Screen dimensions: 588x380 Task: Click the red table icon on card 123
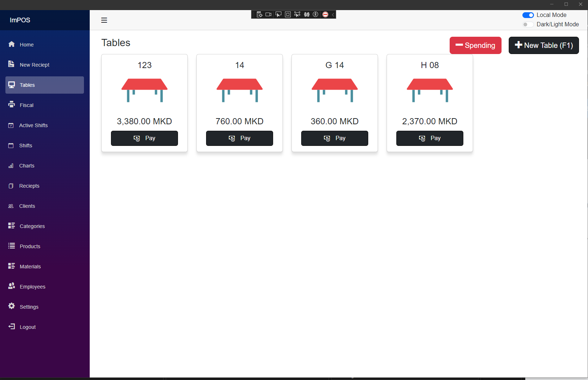click(x=144, y=90)
